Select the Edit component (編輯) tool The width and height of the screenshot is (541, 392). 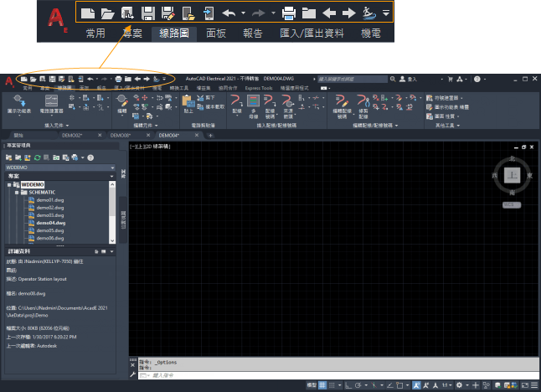[121, 104]
